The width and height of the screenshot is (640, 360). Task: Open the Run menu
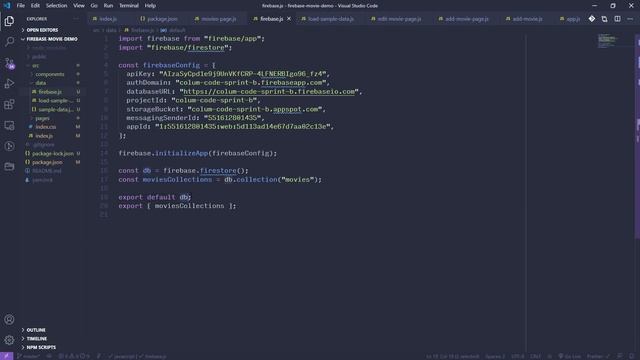pos(108,6)
